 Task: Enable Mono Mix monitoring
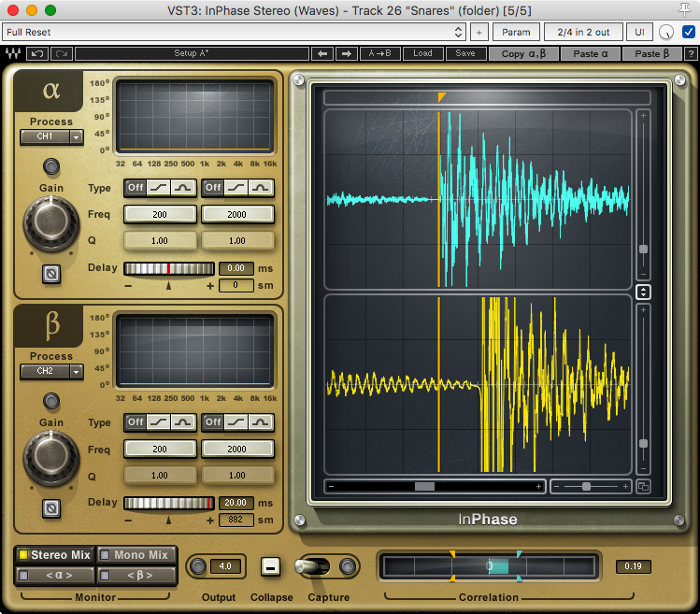point(134,555)
